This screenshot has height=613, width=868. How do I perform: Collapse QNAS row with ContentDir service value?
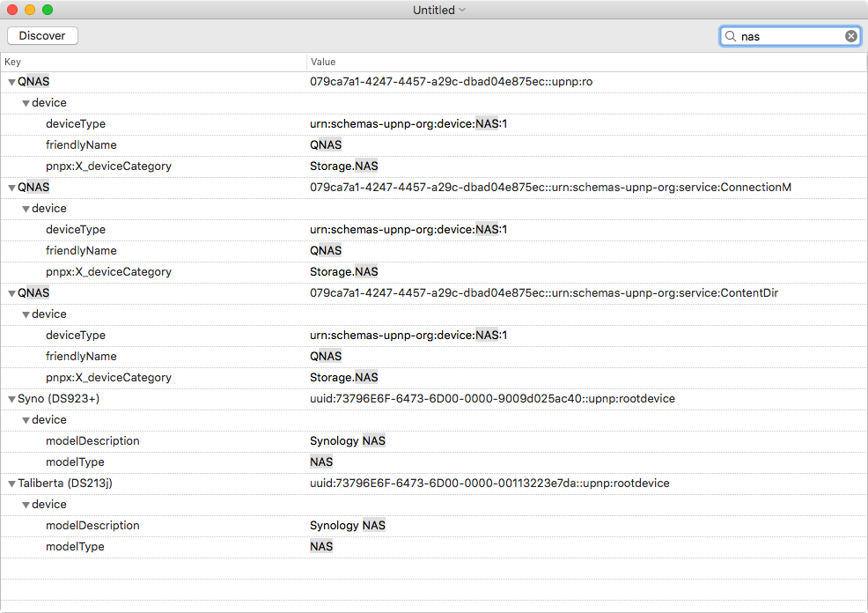pyautogui.click(x=11, y=293)
